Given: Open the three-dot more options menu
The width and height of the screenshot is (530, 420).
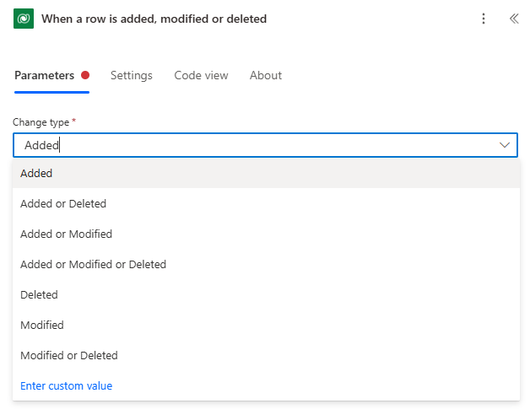Looking at the screenshot, I should pyautogui.click(x=484, y=19).
